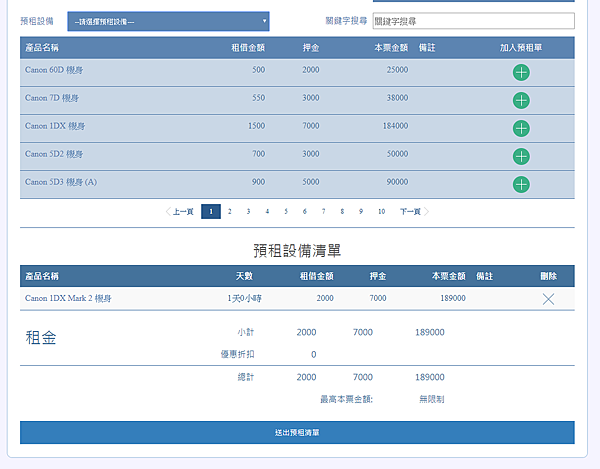Click the 加入預租單 column header
600x469 pixels.
[521, 48]
